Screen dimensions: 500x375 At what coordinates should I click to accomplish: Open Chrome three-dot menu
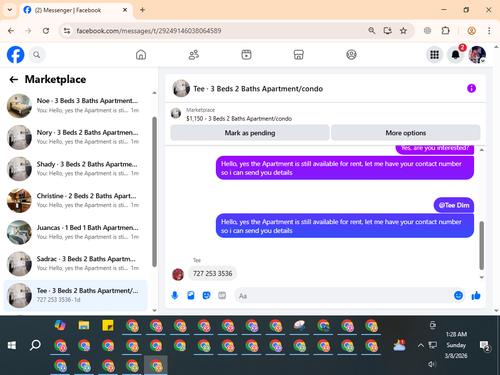click(x=489, y=31)
